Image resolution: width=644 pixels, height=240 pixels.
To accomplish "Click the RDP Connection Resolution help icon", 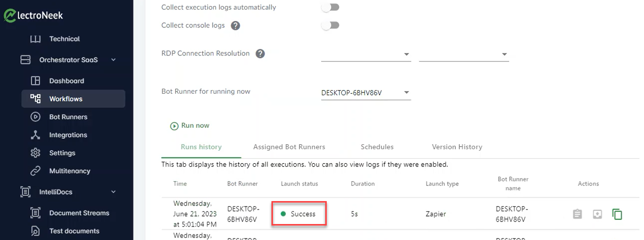I will (x=260, y=53).
